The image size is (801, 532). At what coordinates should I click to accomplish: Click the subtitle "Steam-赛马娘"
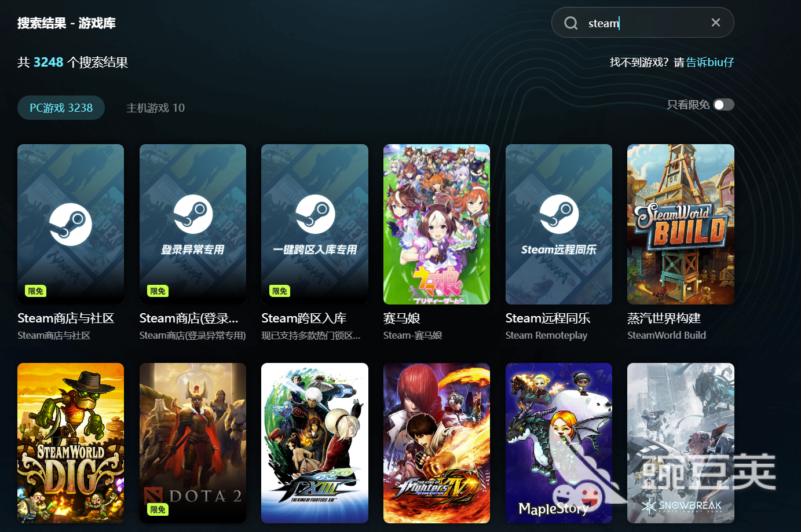point(413,336)
